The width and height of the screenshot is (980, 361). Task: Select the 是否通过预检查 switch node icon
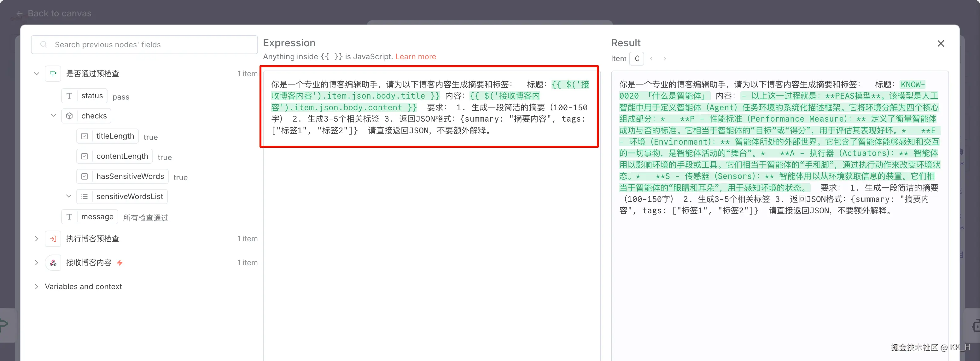[x=53, y=73]
